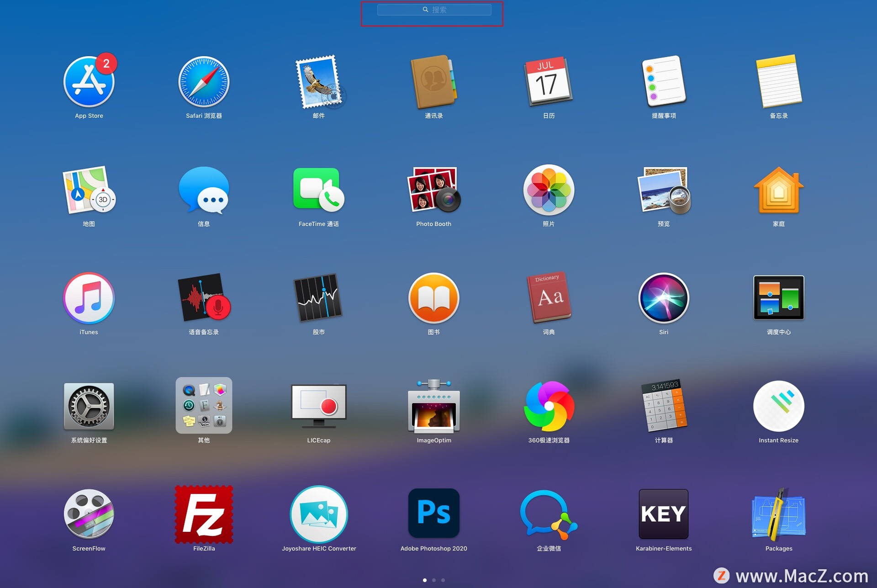The image size is (877, 588).
Task: Open FaceTime 通话
Action: click(319, 190)
